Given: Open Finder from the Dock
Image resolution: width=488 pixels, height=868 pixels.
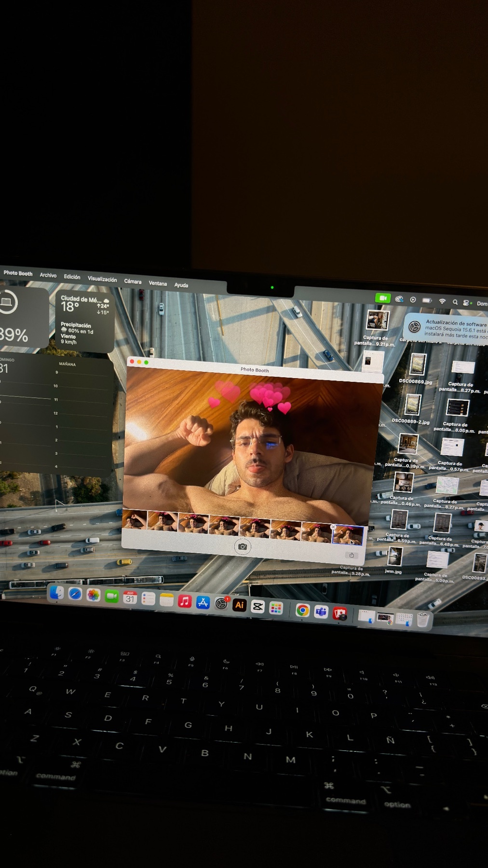Looking at the screenshot, I should click(x=56, y=592).
